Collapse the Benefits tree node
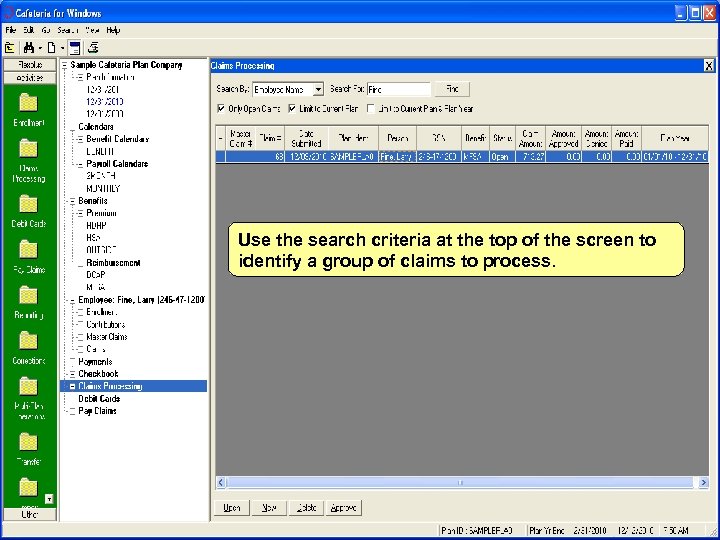Screen dimensions: 720x540 click(x=73, y=201)
